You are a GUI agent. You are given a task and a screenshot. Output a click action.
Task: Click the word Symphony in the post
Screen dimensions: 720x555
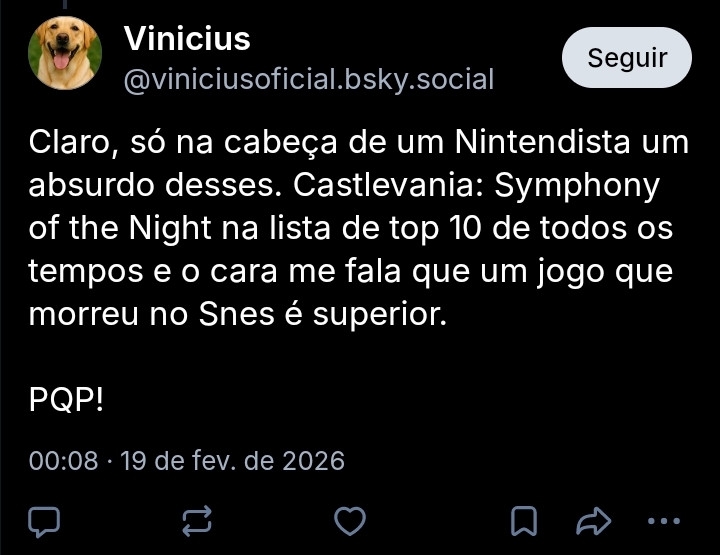click(x=593, y=185)
